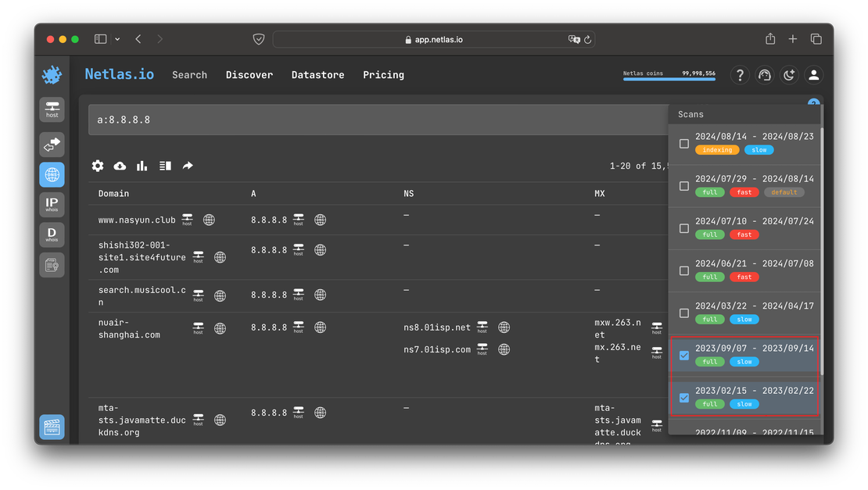Open the settings gear options menu
Viewport: 868px width, 490px height.
98,166
